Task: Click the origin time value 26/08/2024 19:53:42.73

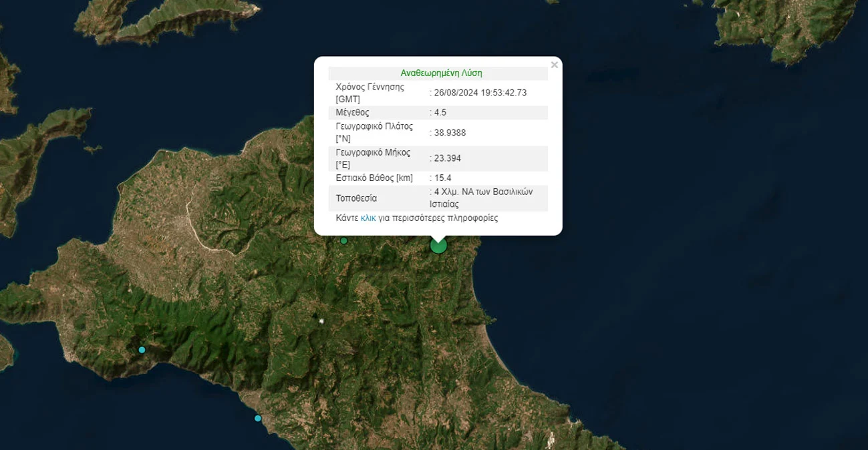Action: tap(480, 93)
